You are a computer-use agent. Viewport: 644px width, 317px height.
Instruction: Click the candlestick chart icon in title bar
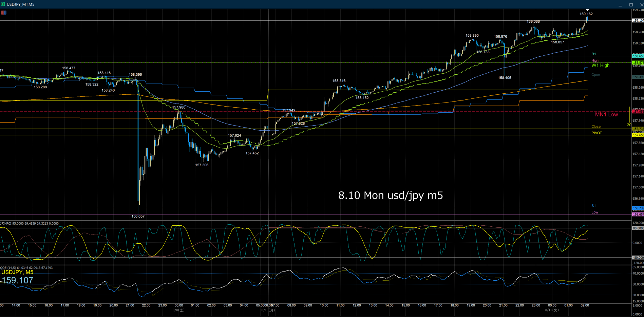(x=3, y=4)
